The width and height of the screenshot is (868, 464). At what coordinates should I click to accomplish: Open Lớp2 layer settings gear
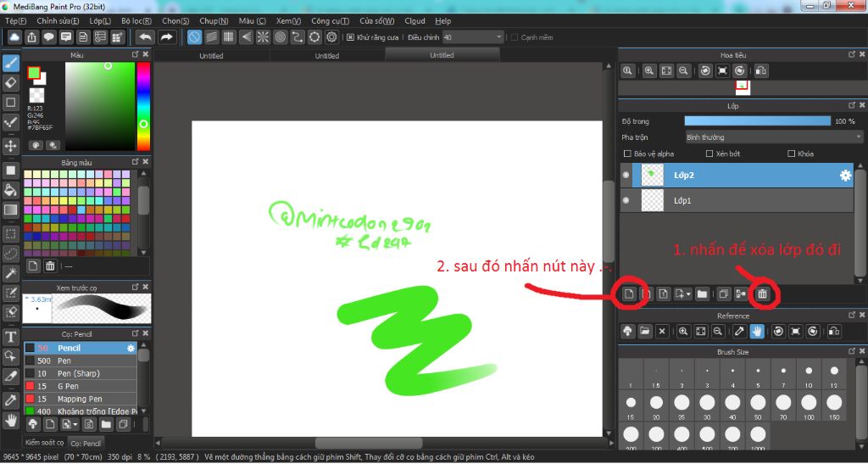point(845,176)
